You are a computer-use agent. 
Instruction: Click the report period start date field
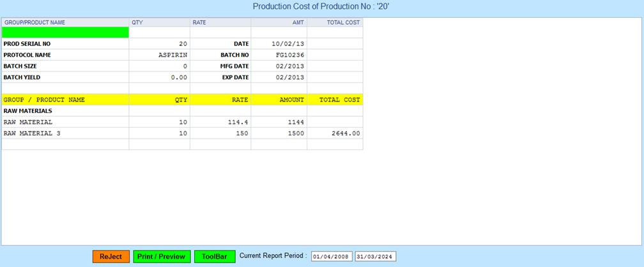pyautogui.click(x=332, y=256)
